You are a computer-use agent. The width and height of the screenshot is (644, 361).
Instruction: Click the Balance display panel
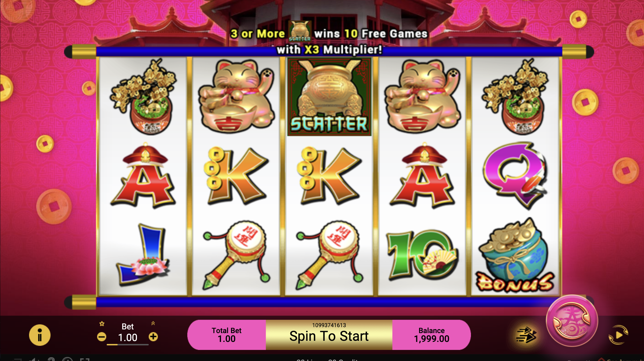[x=431, y=335]
